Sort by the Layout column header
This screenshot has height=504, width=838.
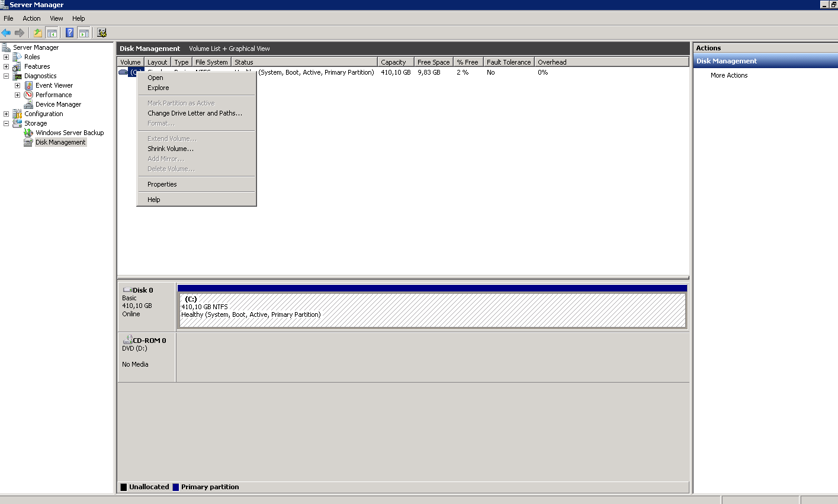pos(158,62)
